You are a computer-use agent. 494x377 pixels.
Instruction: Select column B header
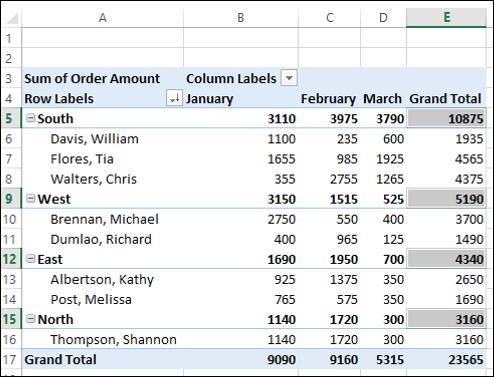pos(241,17)
